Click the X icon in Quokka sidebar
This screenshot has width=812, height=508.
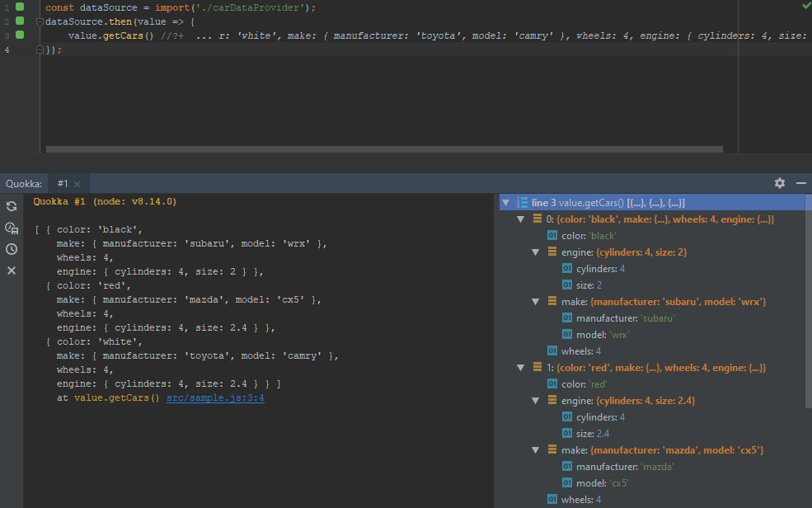coord(12,270)
